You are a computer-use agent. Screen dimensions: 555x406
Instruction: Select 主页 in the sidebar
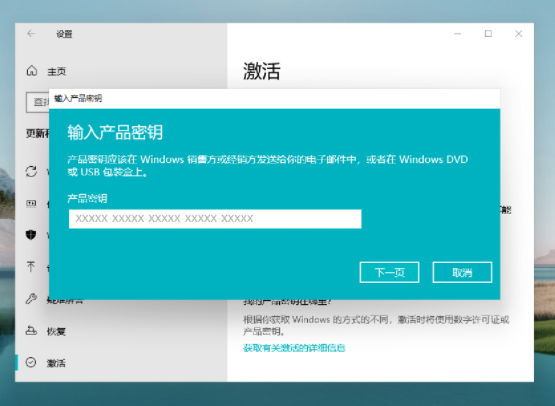pyautogui.click(x=57, y=72)
